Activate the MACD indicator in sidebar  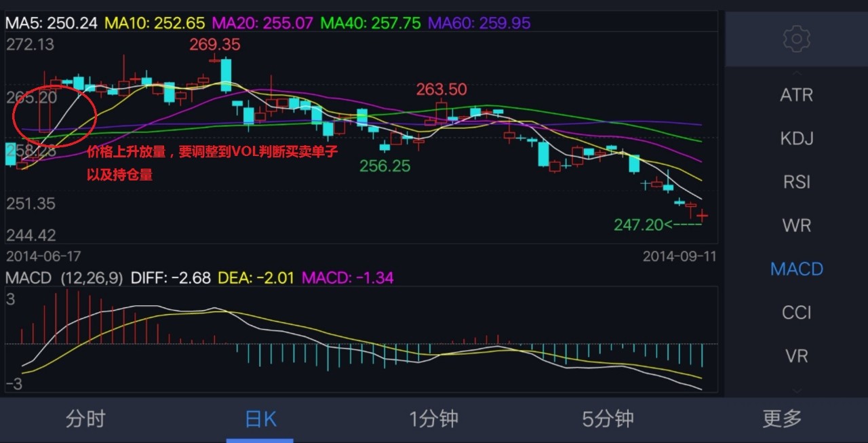pos(796,269)
